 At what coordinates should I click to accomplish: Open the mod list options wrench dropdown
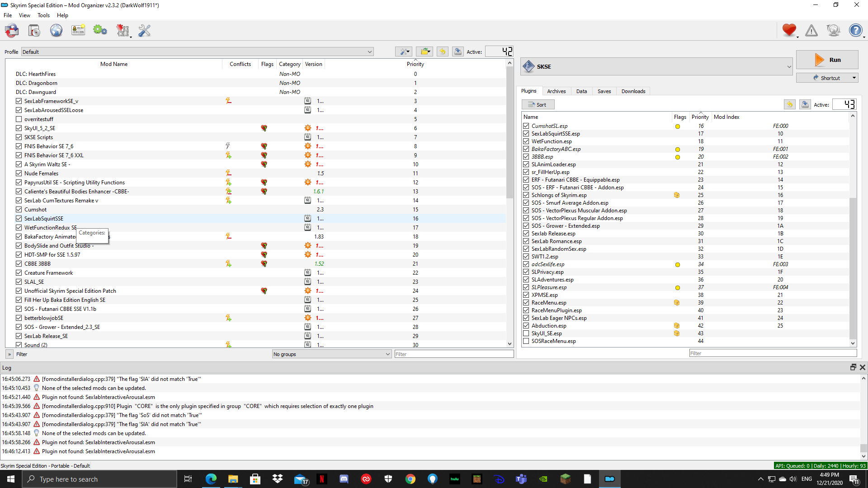[403, 52]
